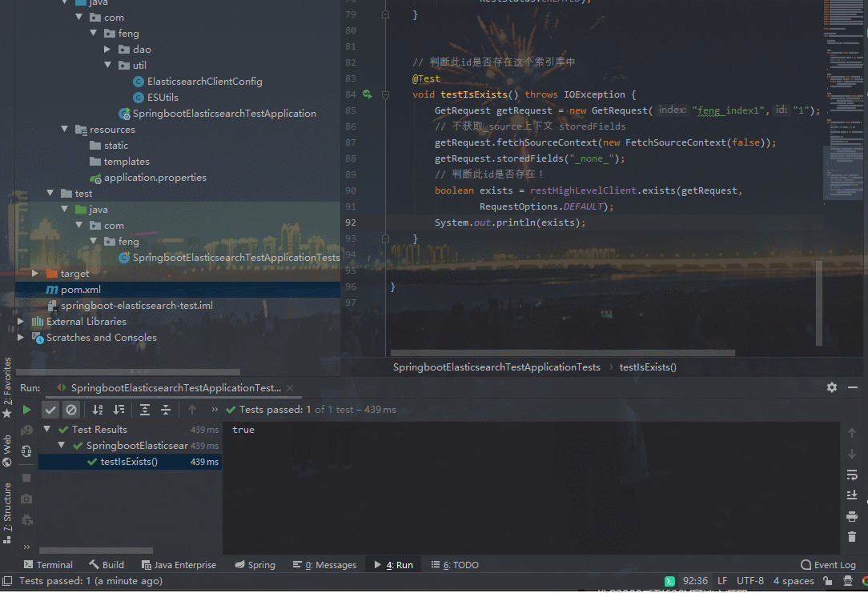Hide the Run tool window
The width and height of the screenshot is (868, 593).
(853, 387)
